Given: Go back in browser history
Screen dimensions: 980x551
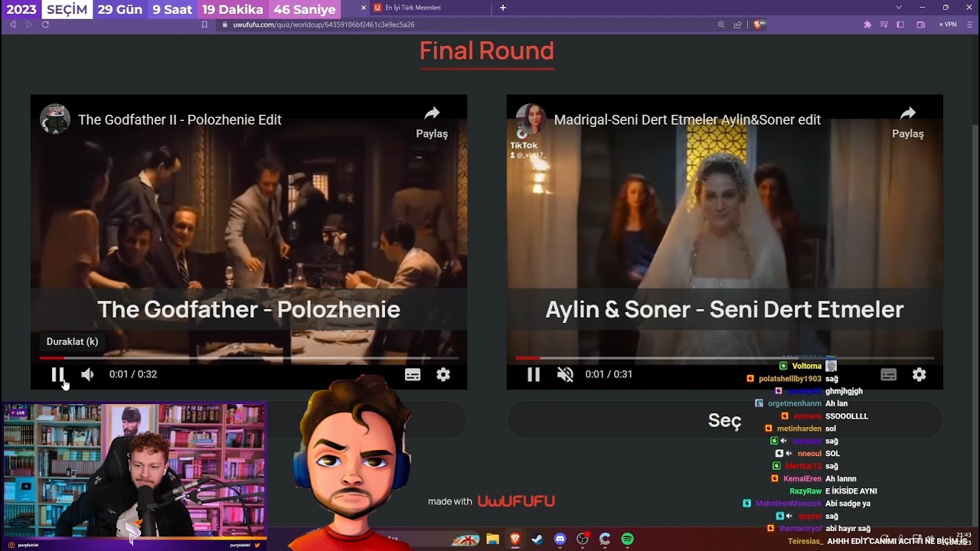Looking at the screenshot, I should coord(13,24).
